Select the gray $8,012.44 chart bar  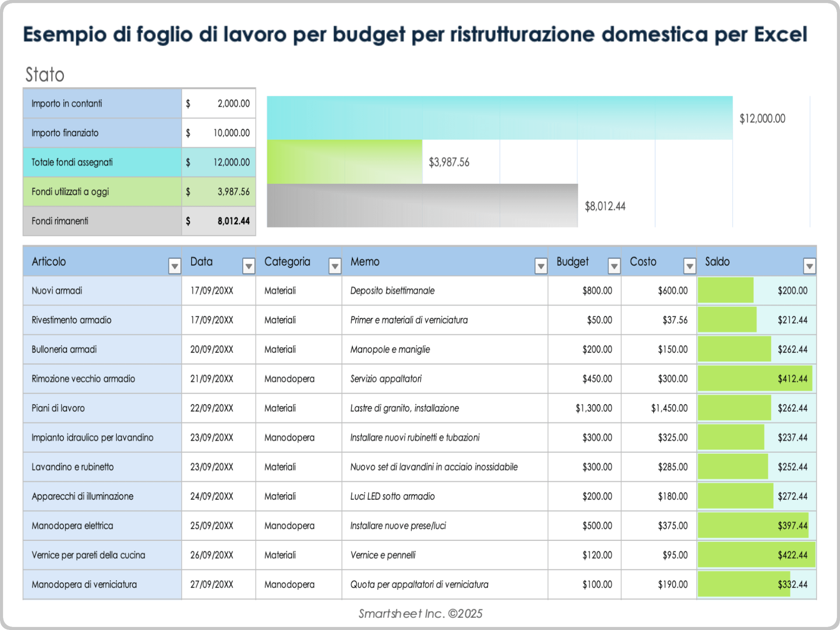pos(422,206)
